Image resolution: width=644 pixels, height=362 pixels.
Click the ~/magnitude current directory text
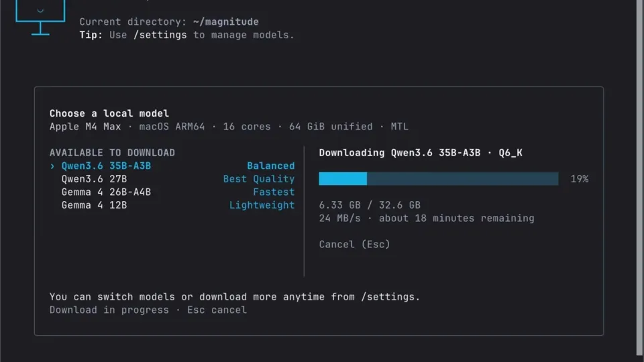(x=226, y=21)
